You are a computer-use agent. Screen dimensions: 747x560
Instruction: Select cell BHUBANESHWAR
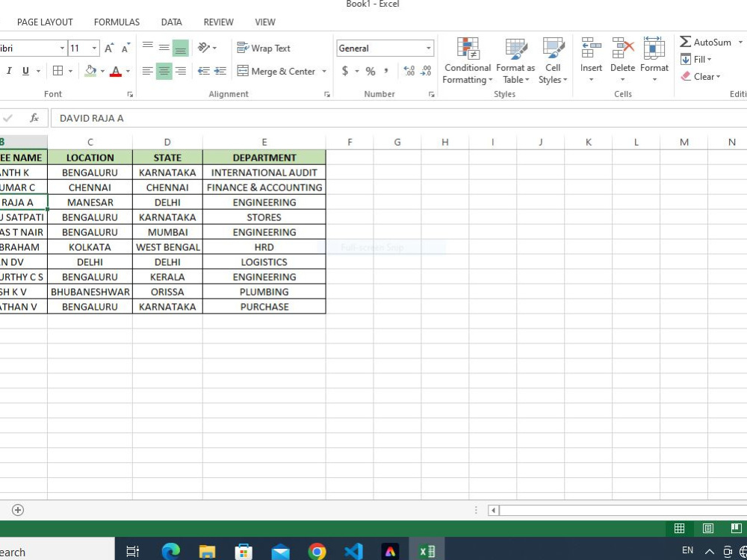click(x=90, y=291)
